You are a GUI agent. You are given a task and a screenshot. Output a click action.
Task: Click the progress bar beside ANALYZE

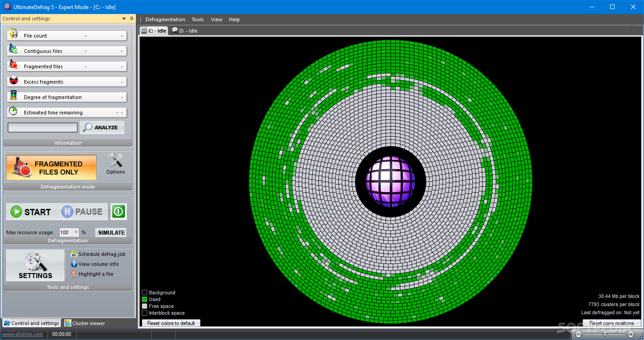pos(42,127)
